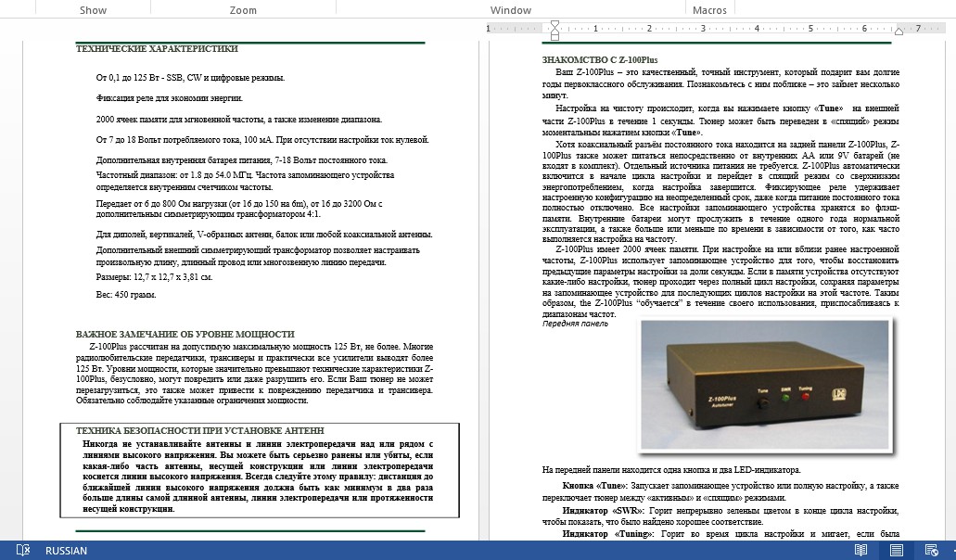Click the right indent marker on ruler
The height and width of the screenshot is (560, 956).
coord(899,32)
